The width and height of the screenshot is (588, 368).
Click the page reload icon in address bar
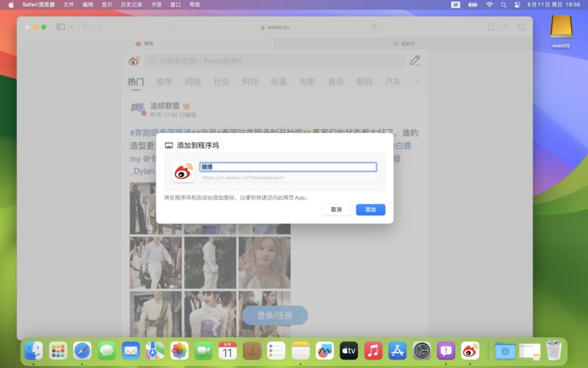point(374,27)
